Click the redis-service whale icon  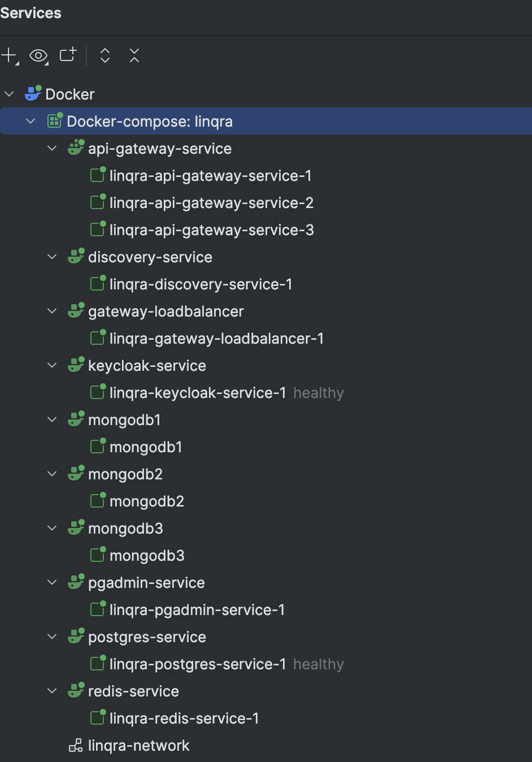point(76,690)
